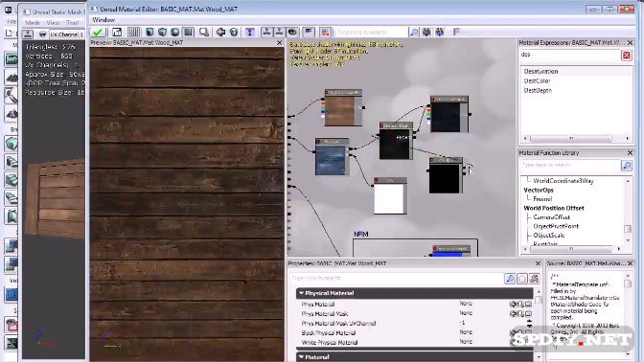Viewport: 644px width, 362px height.
Task: Apply material changes with green checkmark
Action: (98, 32)
